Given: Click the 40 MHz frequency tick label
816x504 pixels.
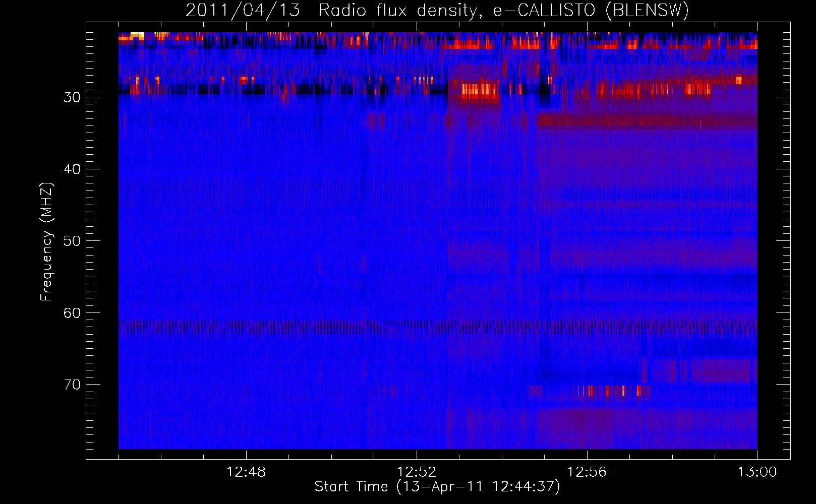Looking at the screenshot, I should 72,169.
